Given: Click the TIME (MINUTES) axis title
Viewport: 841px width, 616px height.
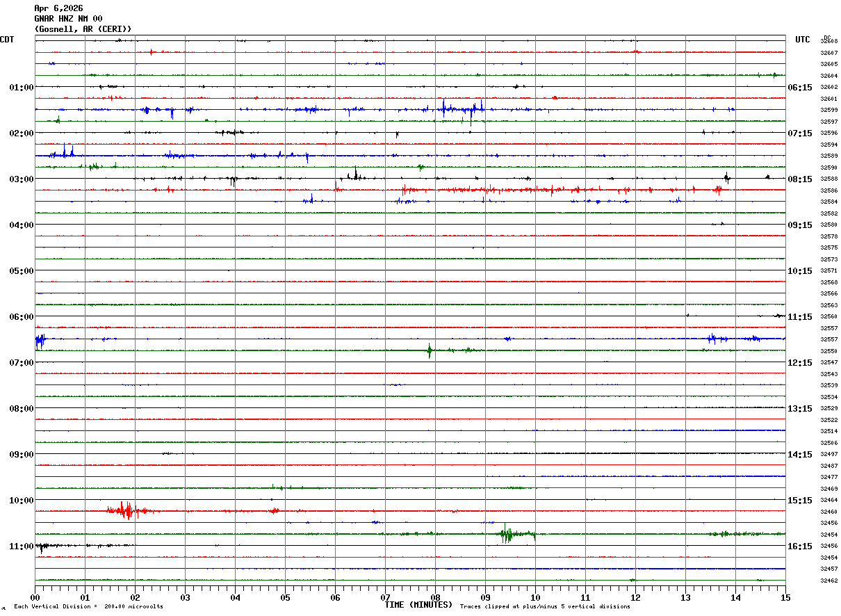Looking at the screenshot, I should 418,605.
